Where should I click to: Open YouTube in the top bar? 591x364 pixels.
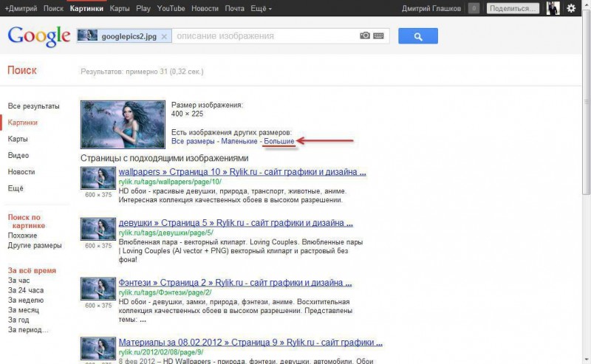click(x=171, y=8)
